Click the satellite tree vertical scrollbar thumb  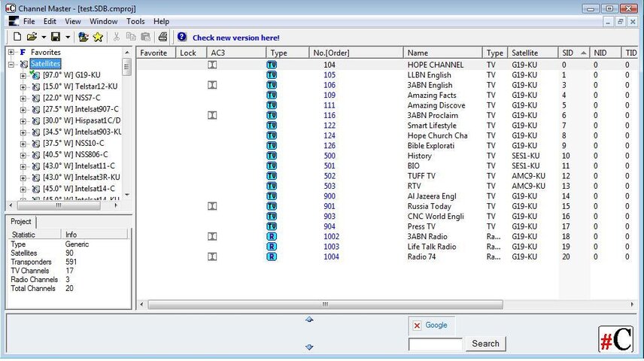click(x=126, y=66)
